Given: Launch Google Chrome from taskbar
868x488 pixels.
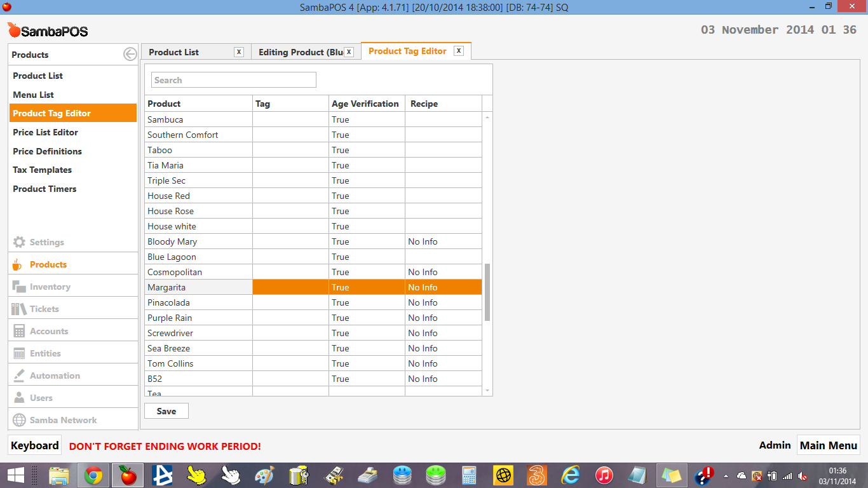Looking at the screenshot, I should 93,475.
